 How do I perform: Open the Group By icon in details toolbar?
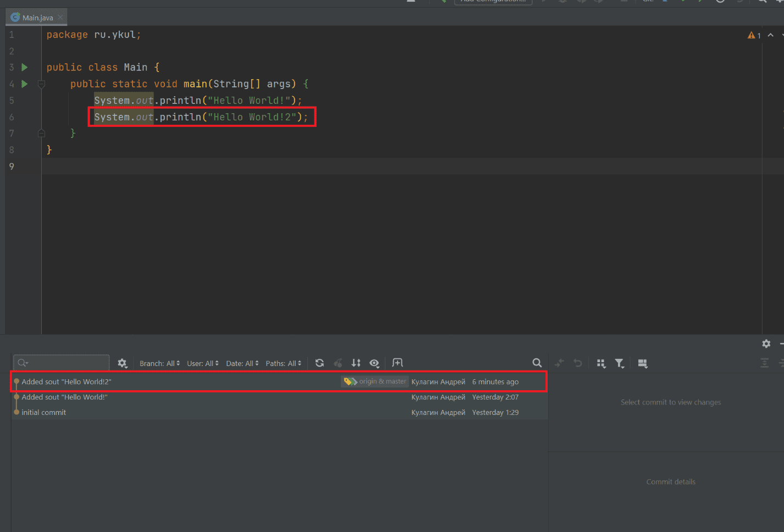(x=601, y=363)
